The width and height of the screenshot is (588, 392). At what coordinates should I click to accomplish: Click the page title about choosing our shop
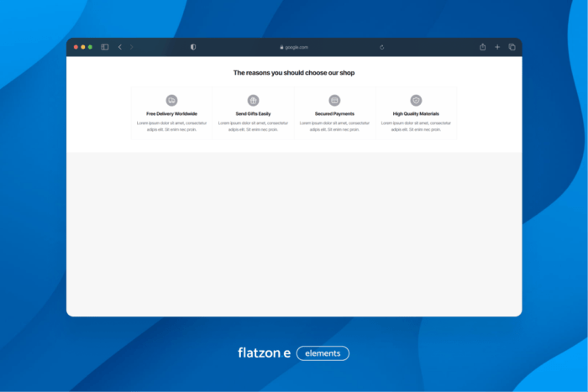[294, 73]
